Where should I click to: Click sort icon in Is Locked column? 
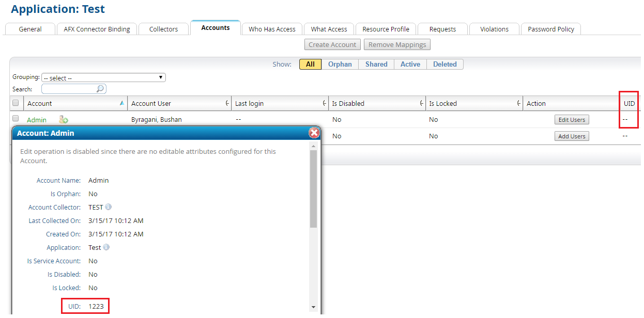(x=518, y=103)
